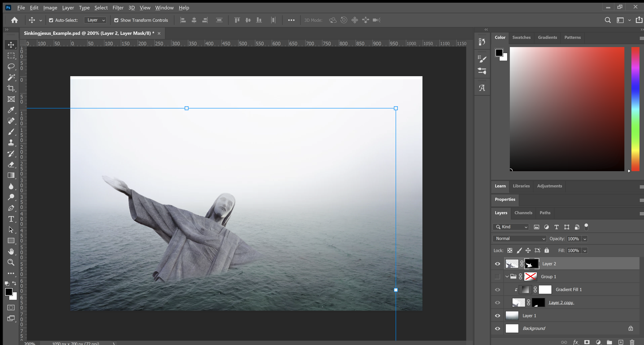Open the Window menu

tap(164, 8)
